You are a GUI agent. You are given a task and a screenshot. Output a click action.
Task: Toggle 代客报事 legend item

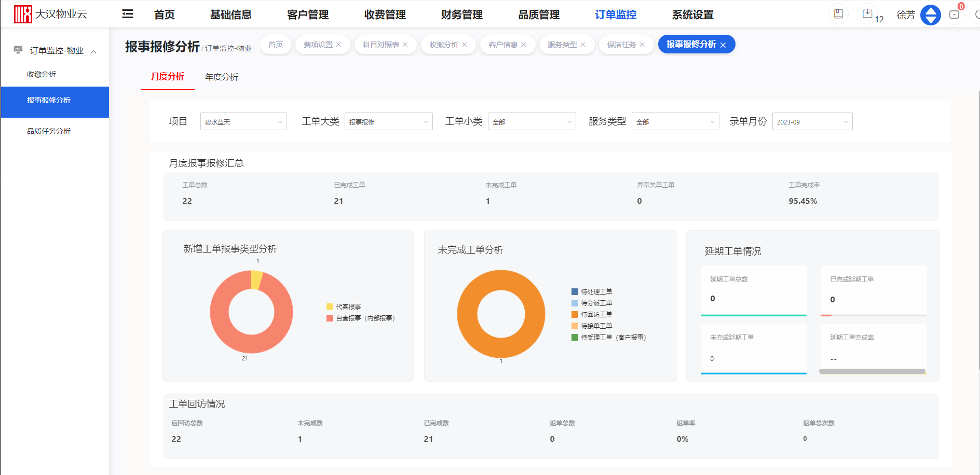344,306
